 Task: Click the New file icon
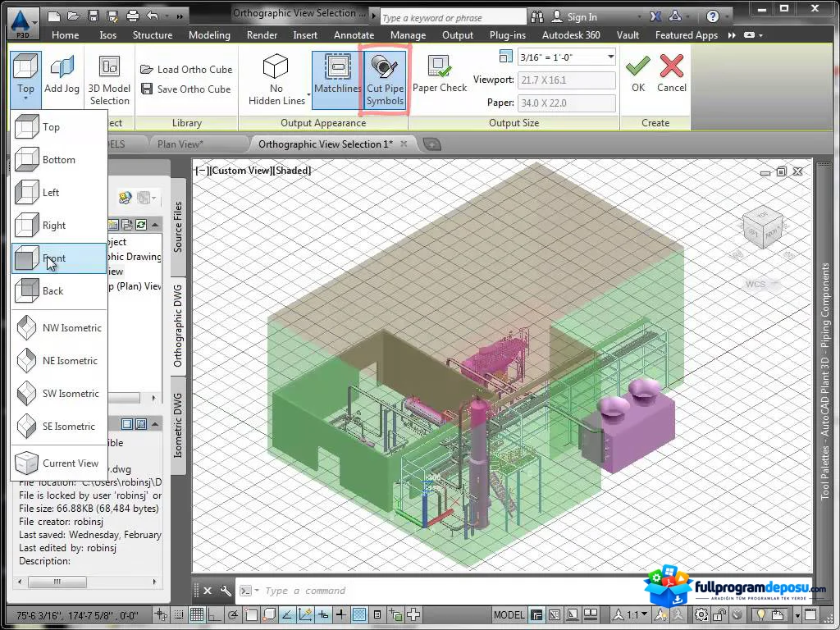click(53, 16)
